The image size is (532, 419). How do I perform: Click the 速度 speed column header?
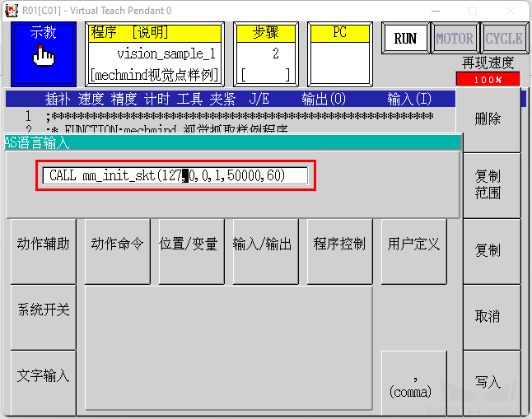pyautogui.click(x=91, y=99)
